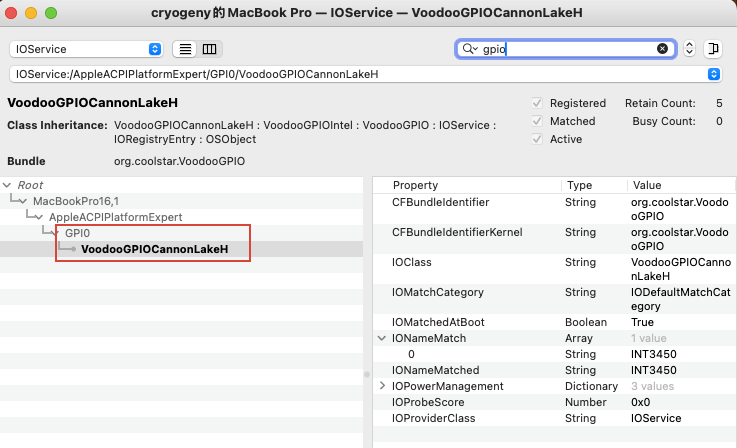This screenshot has height=448, width=737.
Task: Switch to list view mode icon
Action: coord(185,49)
